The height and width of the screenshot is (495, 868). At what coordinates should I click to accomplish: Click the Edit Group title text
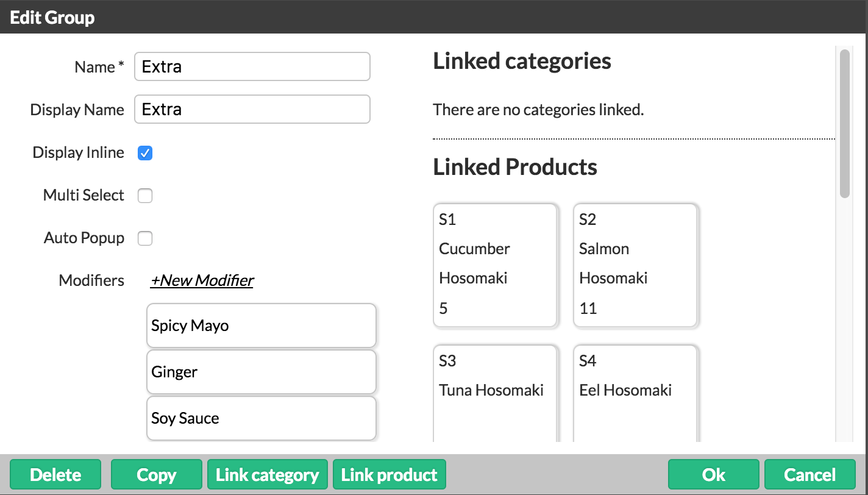point(52,18)
